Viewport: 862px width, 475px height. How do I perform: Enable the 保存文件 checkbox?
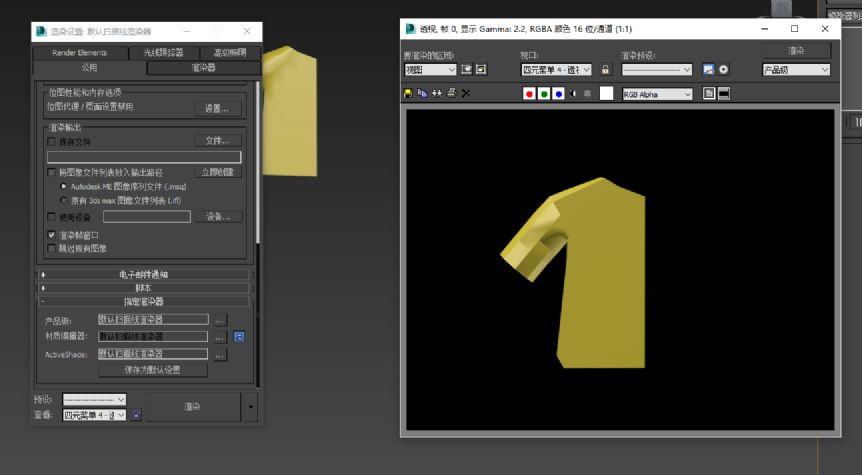[x=52, y=142]
